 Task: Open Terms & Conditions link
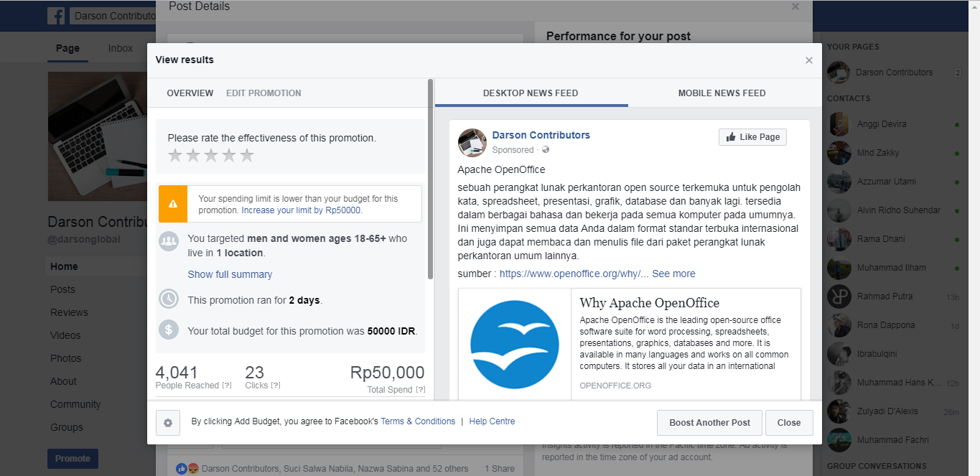(x=418, y=421)
